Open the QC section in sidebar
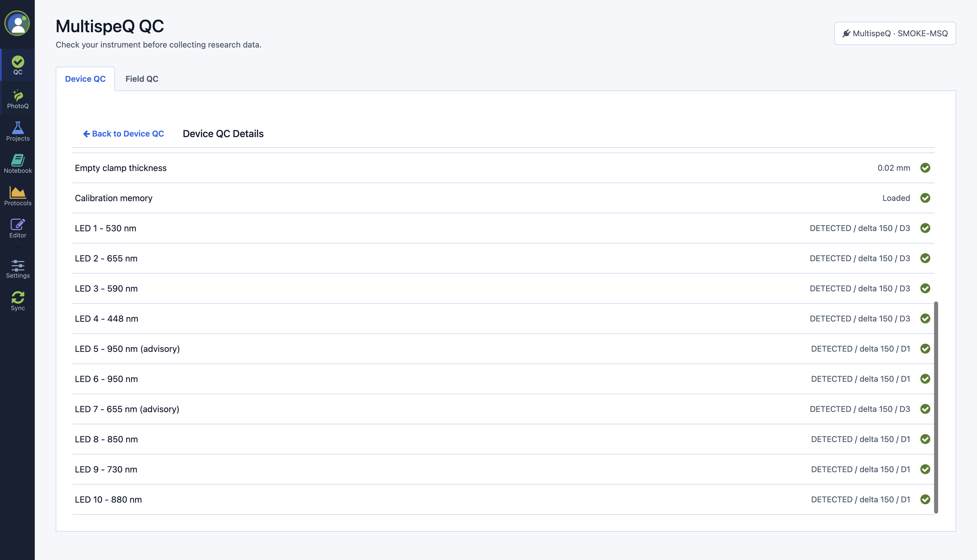This screenshot has width=977, height=560. 18,65
